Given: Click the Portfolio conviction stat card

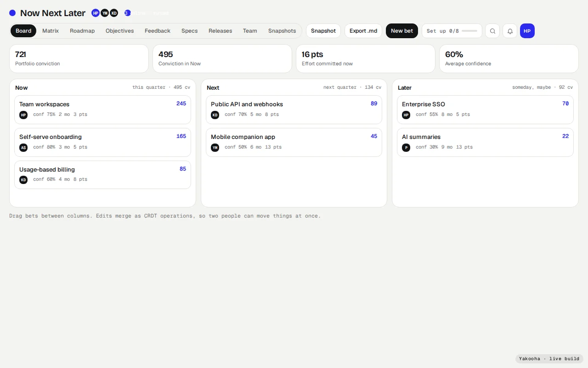Looking at the screenshot, I should [79, 58].
